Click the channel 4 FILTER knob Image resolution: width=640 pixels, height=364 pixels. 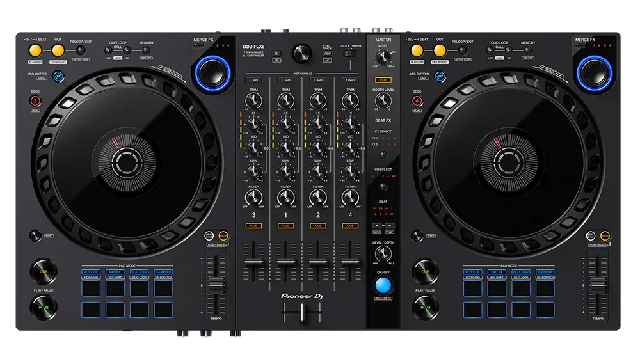(350, 198)
